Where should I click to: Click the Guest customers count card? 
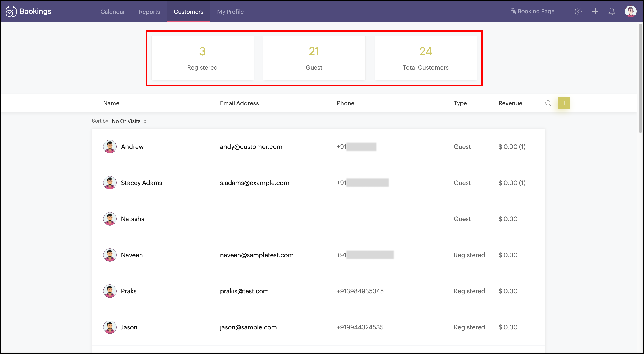pyautogui.click(x=314, y=58)
